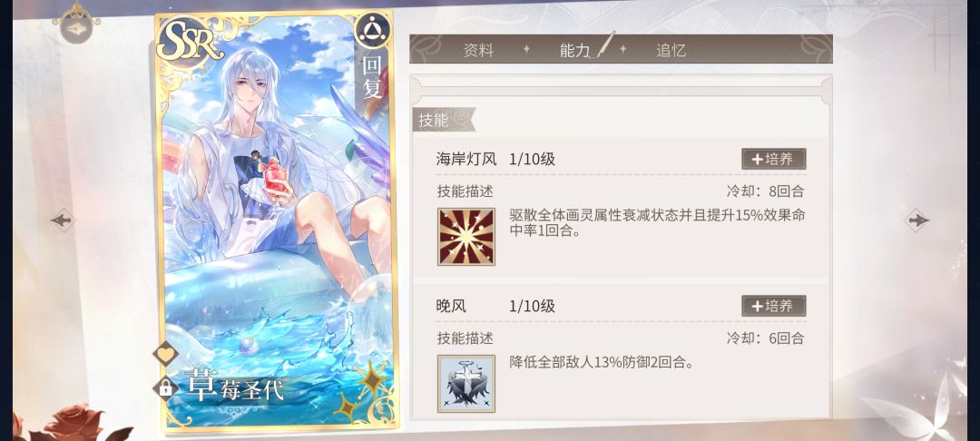
Task: Click the 晚风 skill name
Action: click(x=451, y=306)
